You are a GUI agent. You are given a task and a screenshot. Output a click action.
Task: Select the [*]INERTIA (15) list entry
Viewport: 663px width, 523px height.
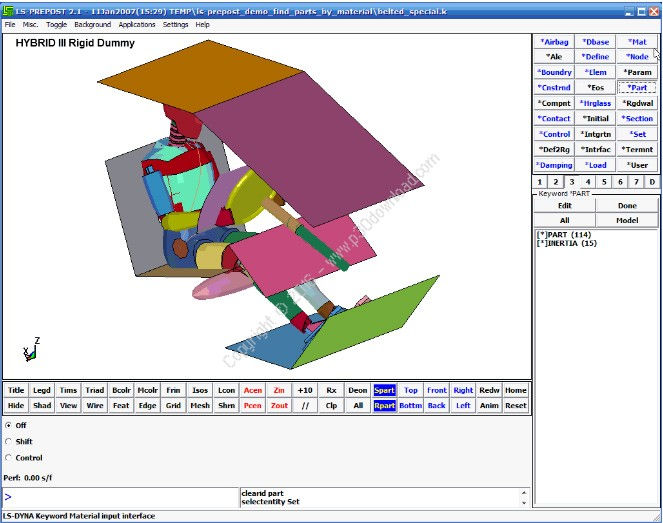[567, 243]
